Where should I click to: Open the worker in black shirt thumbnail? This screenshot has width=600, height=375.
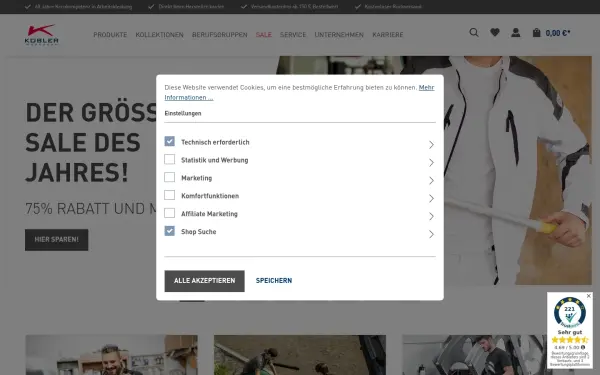click(x=474, y=355)
